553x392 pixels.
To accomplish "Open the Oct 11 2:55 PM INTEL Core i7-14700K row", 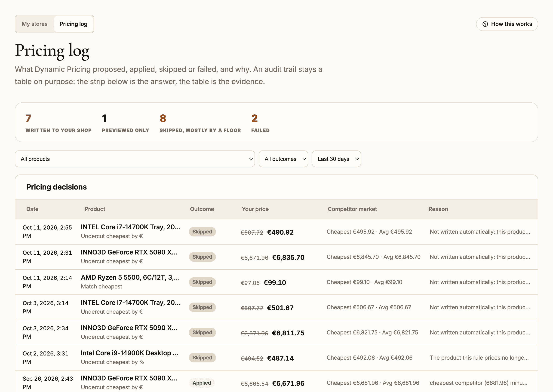I will point(276,232).
